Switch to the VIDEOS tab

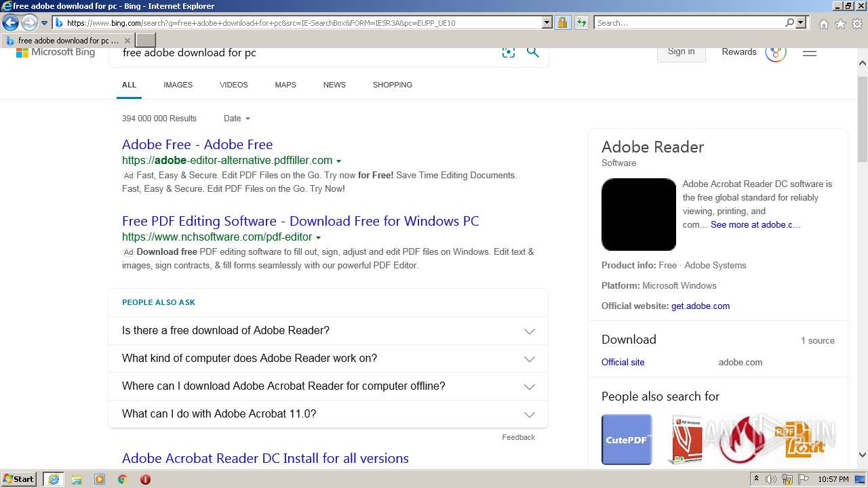pyautogui.click(x=233, y=85)
